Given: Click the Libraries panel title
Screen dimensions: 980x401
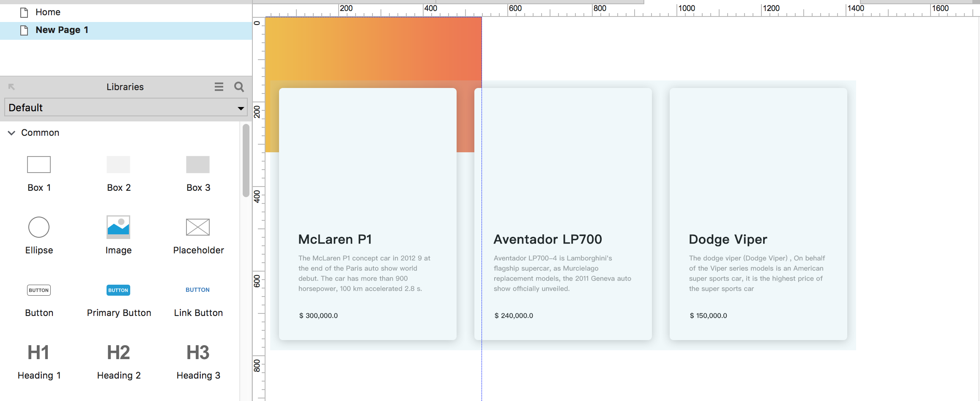Looking at the screenshot, I should click(x=125, y=87).
